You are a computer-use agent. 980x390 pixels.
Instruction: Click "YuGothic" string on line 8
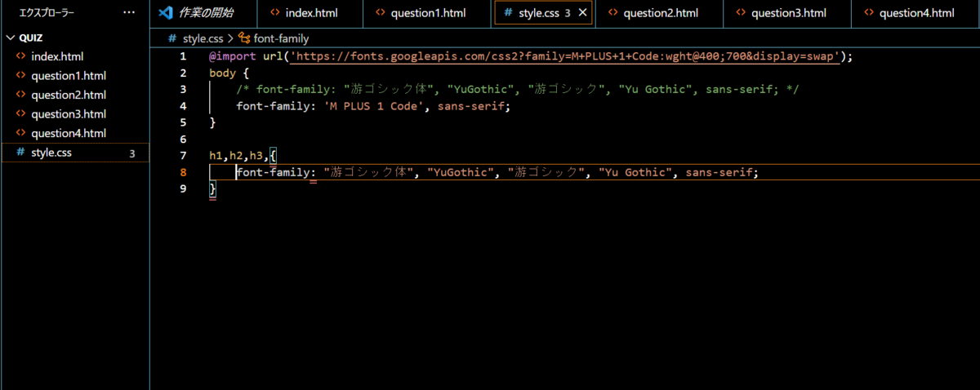point(462,172)
